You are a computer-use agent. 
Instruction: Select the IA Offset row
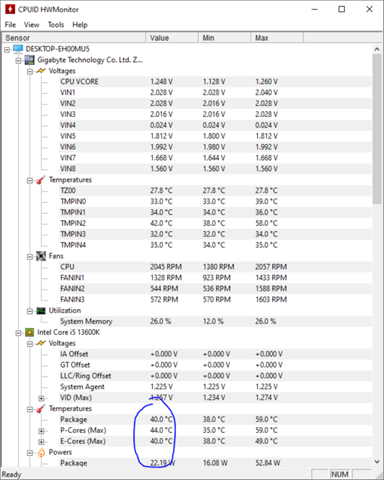(215, 354)
